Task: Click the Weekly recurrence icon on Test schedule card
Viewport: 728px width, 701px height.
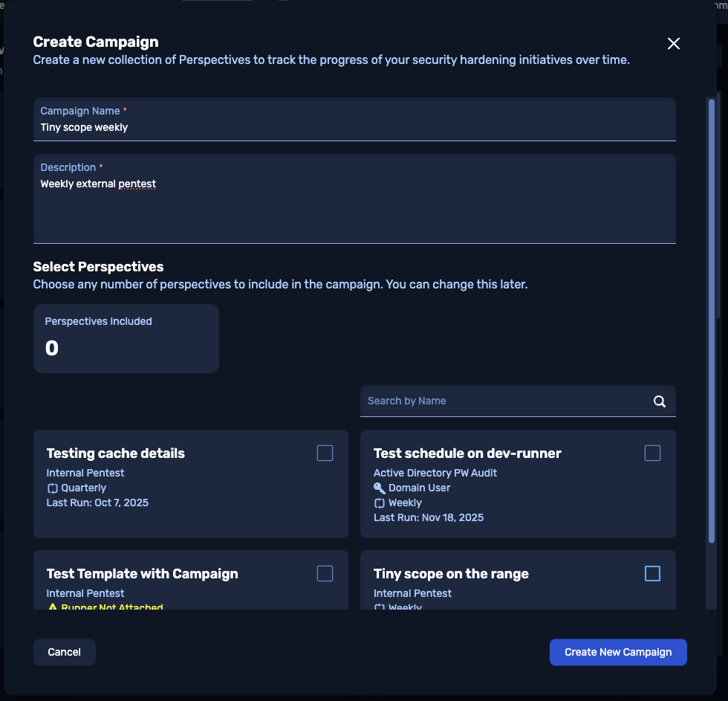Action: tap(380, 503)
